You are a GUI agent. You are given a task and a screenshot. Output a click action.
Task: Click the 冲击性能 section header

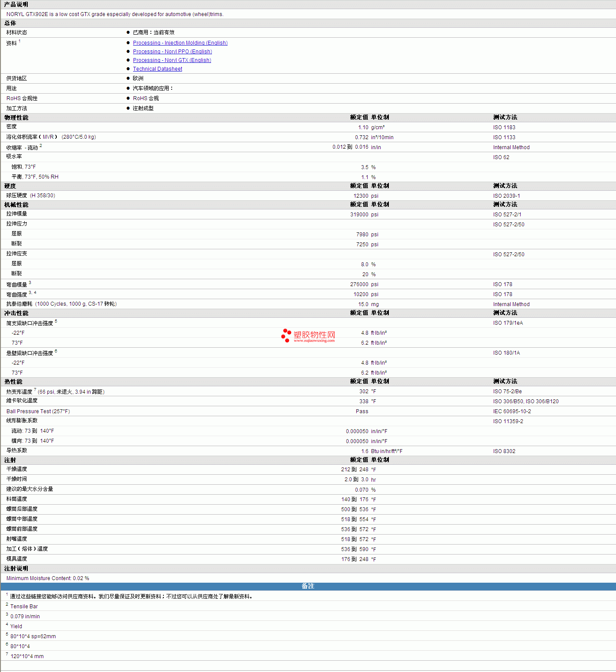click(x=16, y=313)
